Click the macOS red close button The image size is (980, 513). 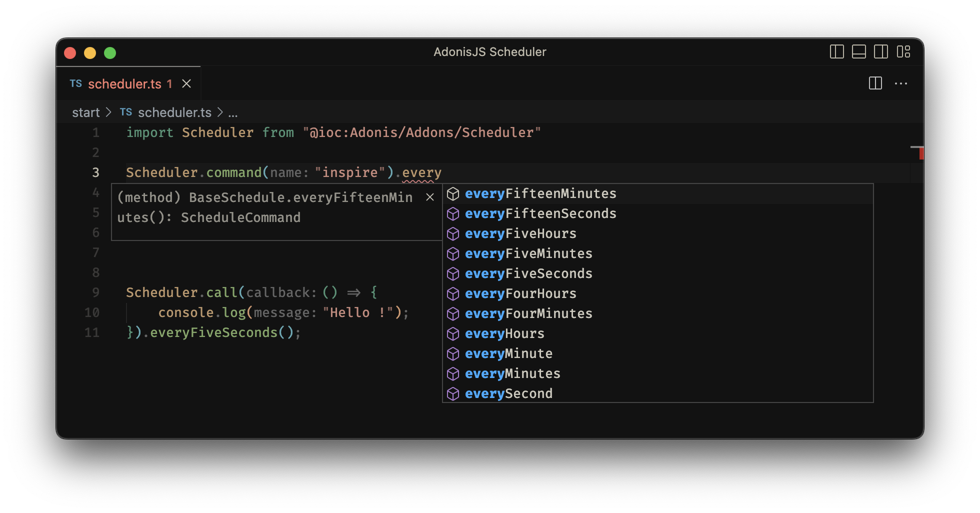coord(70,52)
